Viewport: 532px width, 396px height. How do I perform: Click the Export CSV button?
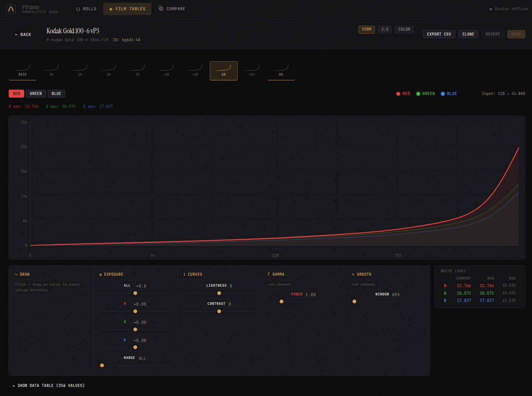(439, 34)
